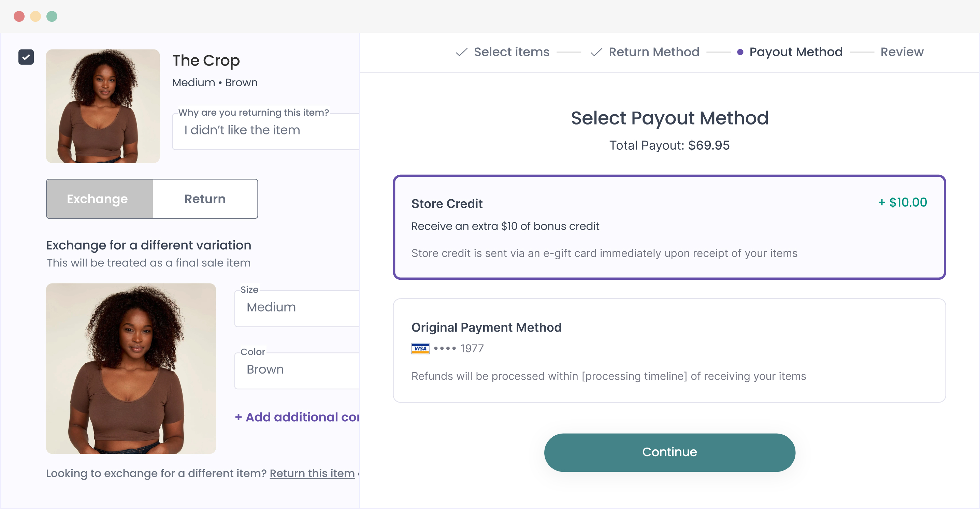Image resolution: width=980 pixels, height=509 pixels.
Task: Click the Add additional link
Action: pos(298,417)
